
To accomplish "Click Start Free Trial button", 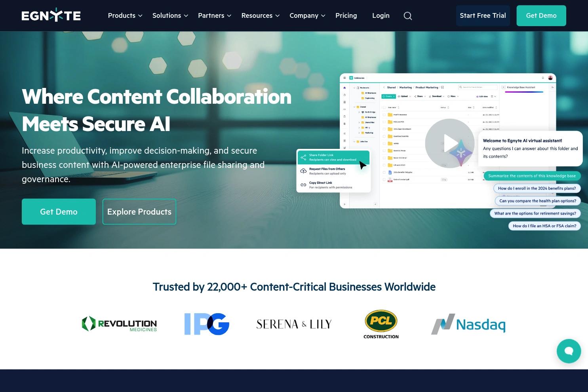I will (483, 16).
